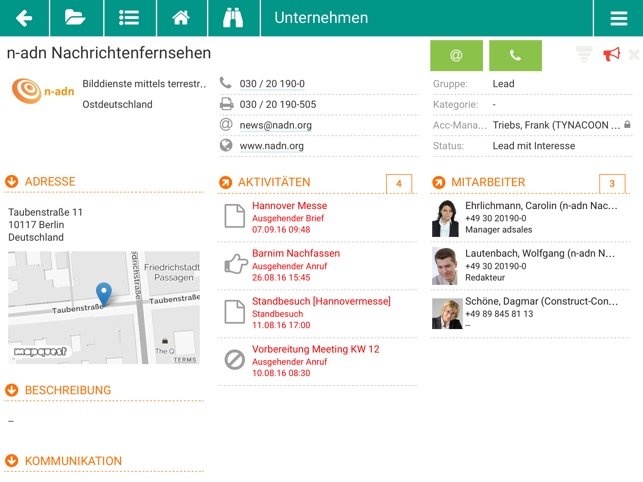Click the gray funnel filter icon
This screenshot has width=643, height=482.
(584, 54)
